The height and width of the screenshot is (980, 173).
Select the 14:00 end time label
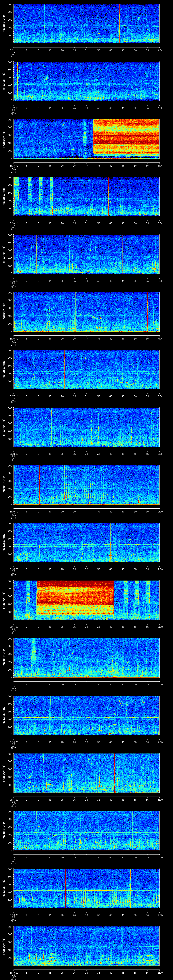160,742
